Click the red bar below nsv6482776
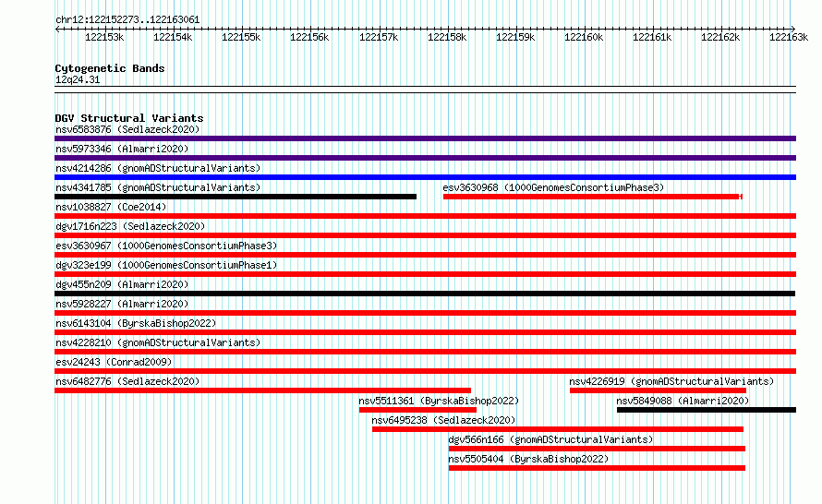 262,390
